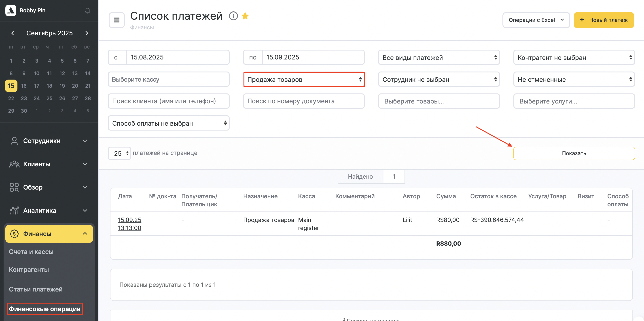The height and width of the screenshot is (321, 644).
Task: Click the notification bell icon
Action: [87, 11]
